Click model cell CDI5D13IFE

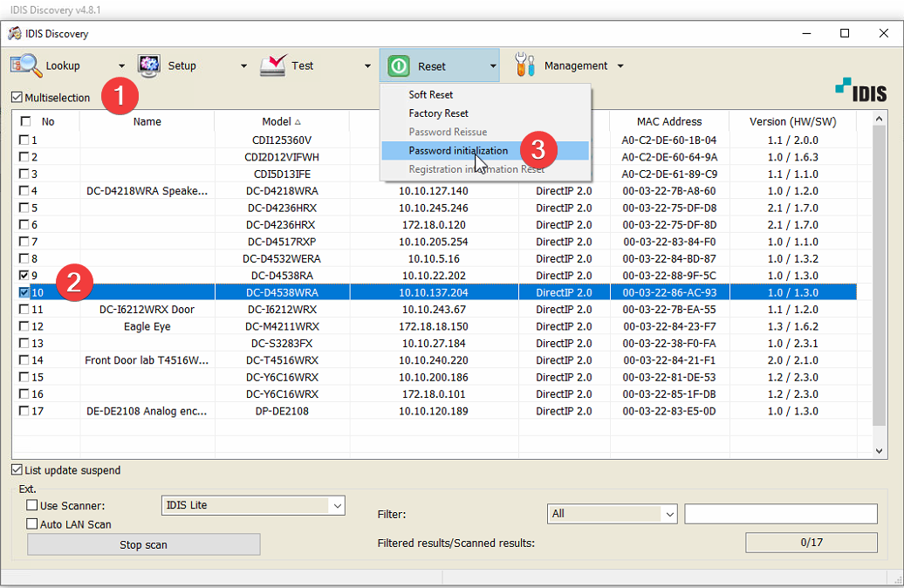pos(282,174)
